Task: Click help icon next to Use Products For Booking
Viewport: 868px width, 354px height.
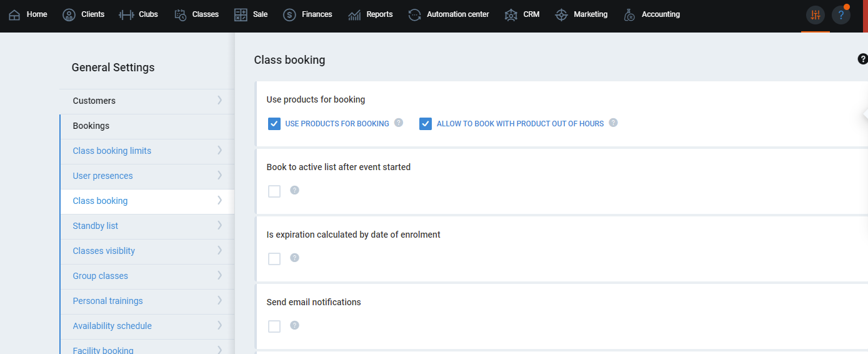Action: 399,123
